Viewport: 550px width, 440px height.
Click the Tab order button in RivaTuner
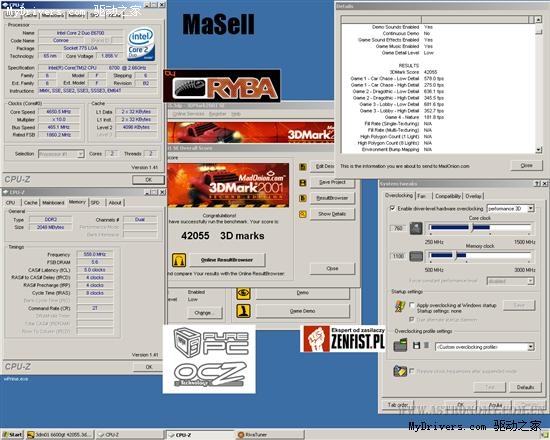point(398,405)
